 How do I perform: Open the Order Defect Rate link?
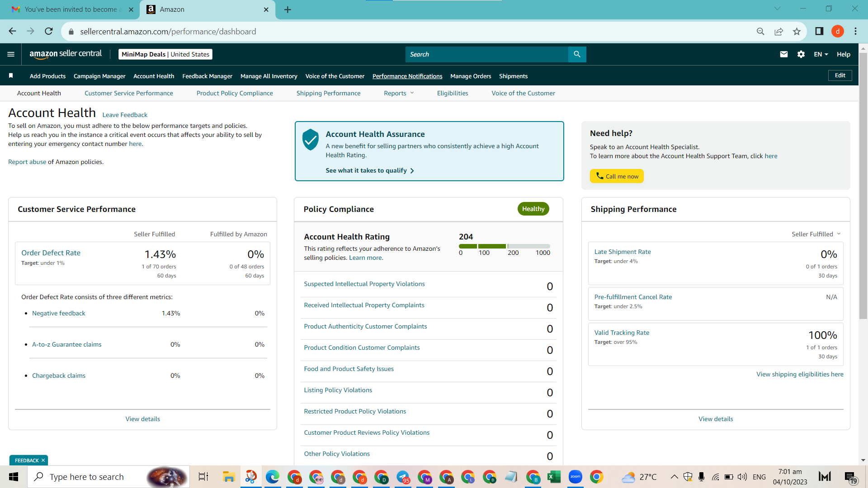pos(51,253)
